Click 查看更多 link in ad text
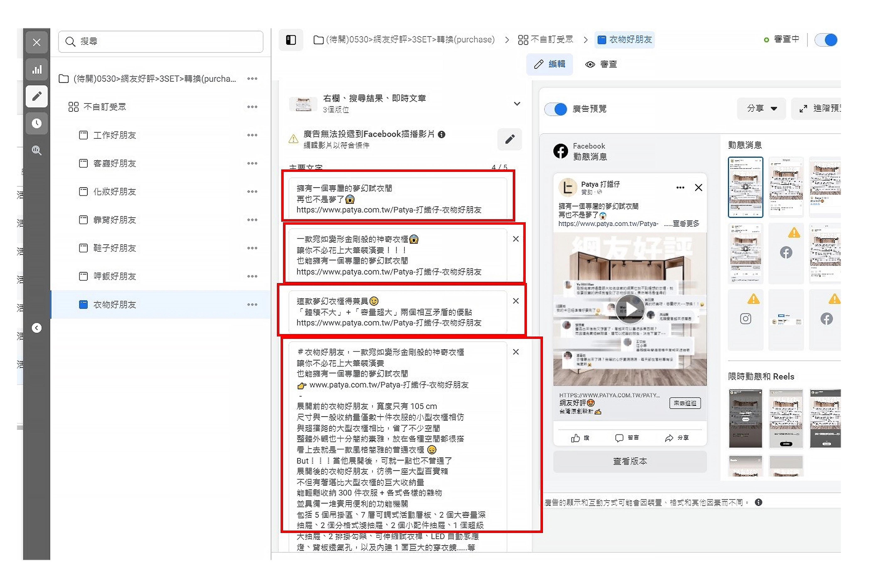Viewport: 881px width, 588px height. [x=685, y=223]
